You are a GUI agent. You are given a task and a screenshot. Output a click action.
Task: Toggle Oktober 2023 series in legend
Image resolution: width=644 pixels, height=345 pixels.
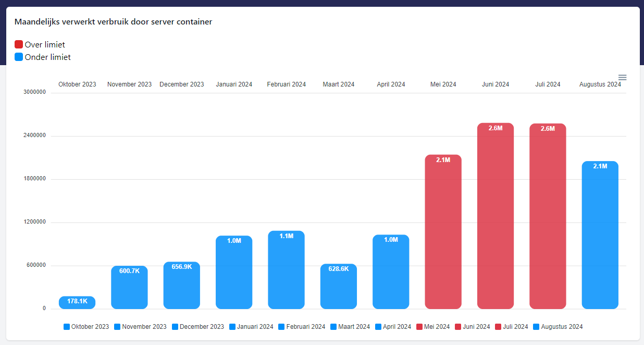point(86,327)
